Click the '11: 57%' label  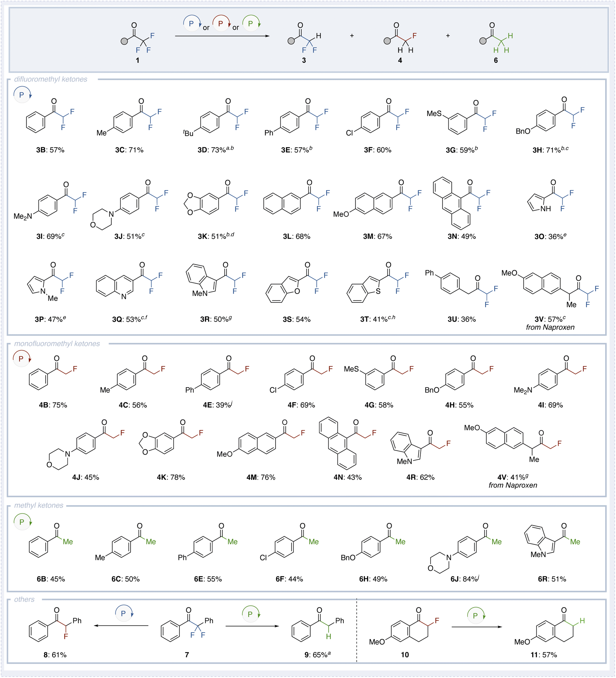pyautogui.click(x=544, y=655)
